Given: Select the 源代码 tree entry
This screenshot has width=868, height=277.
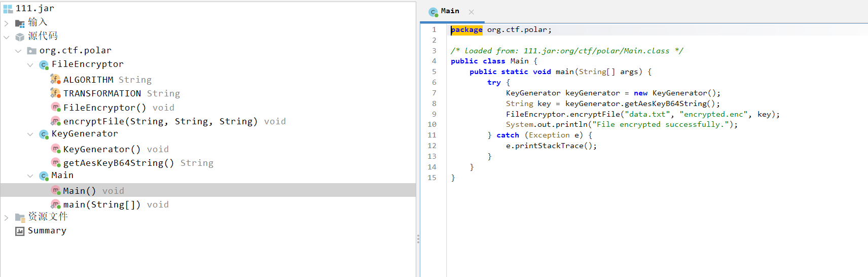Looking at the screenshot, I should (43, 36).
